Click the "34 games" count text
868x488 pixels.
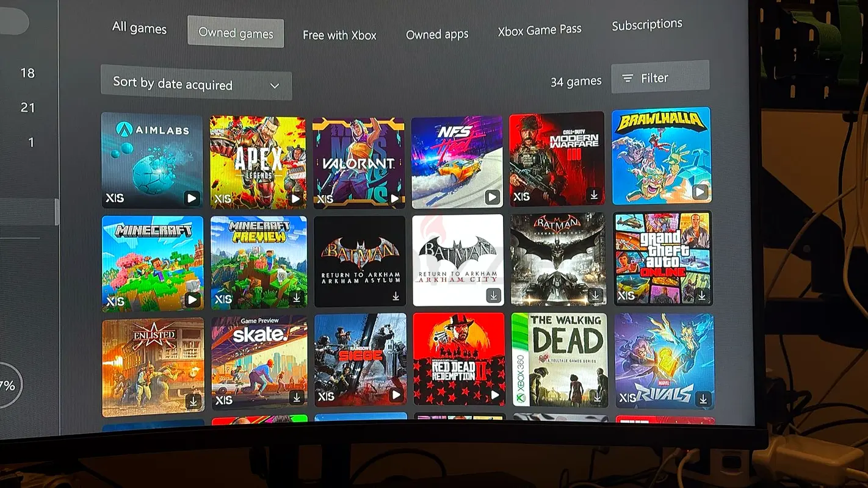click(x=576, y=81)
